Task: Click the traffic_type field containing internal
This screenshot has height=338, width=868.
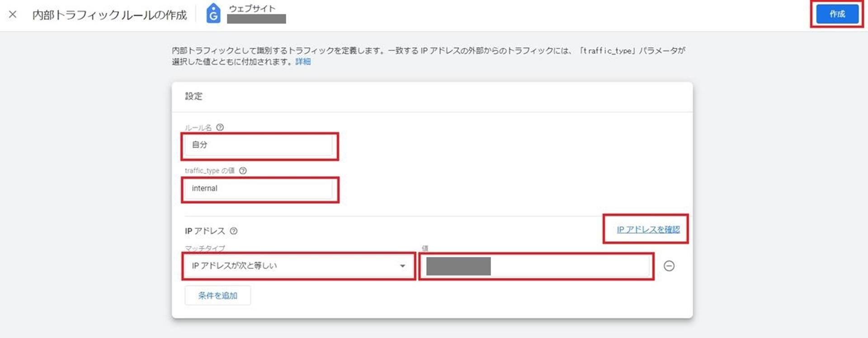Action: 259,189
